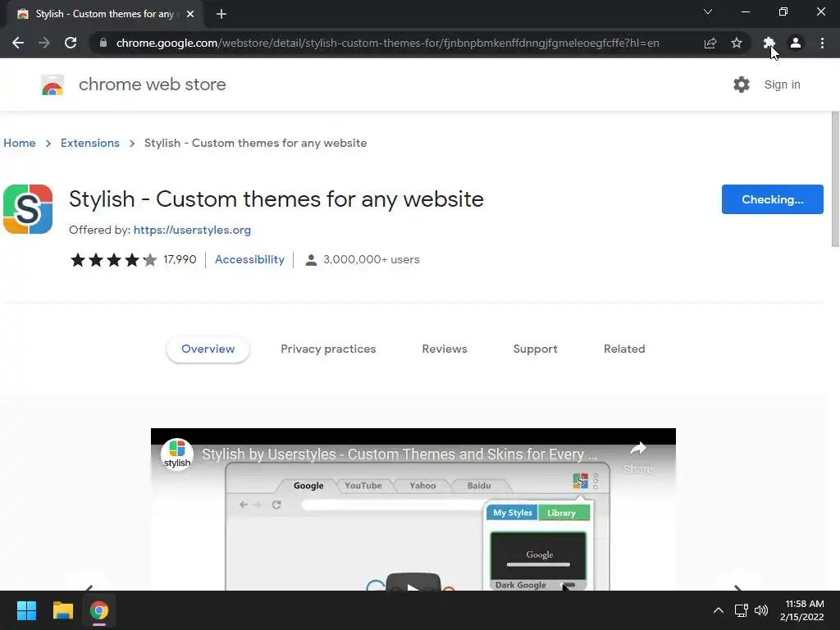Open Web Store settings gear
The height and width of the screenshot is (630, 840).
pyautogui.click(x=742, y=84)
